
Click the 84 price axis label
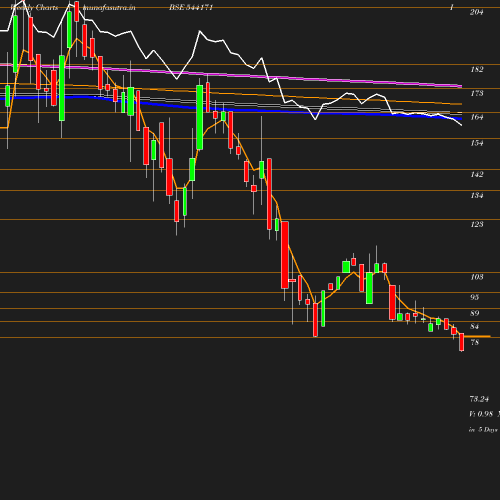pyautogui.click(x=475, y=326)
